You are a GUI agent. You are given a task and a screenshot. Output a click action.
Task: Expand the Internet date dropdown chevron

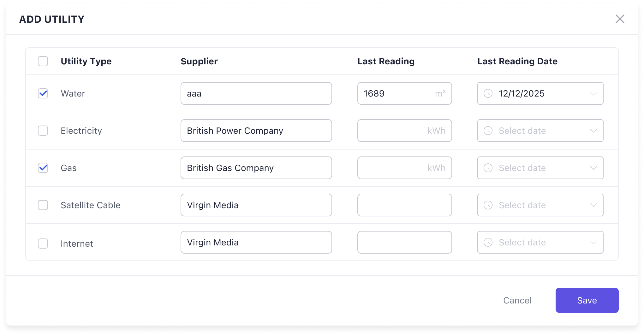point(593,242)
